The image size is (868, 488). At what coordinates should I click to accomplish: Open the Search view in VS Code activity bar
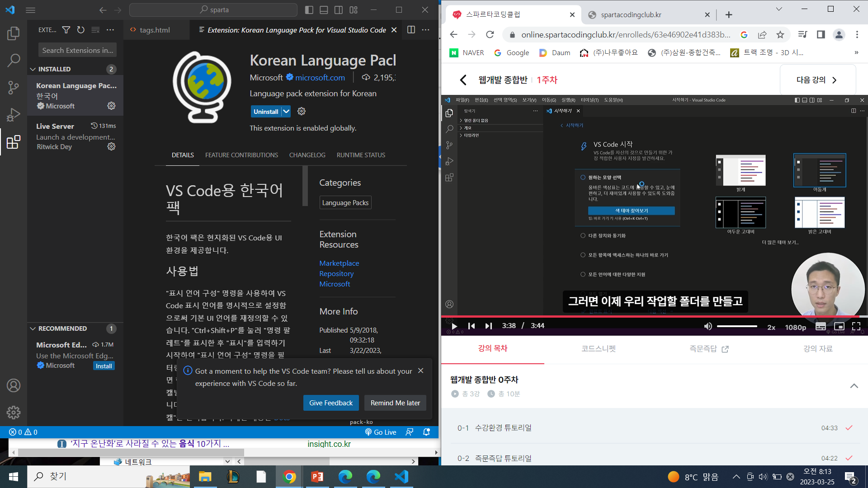tap(14, 60)
